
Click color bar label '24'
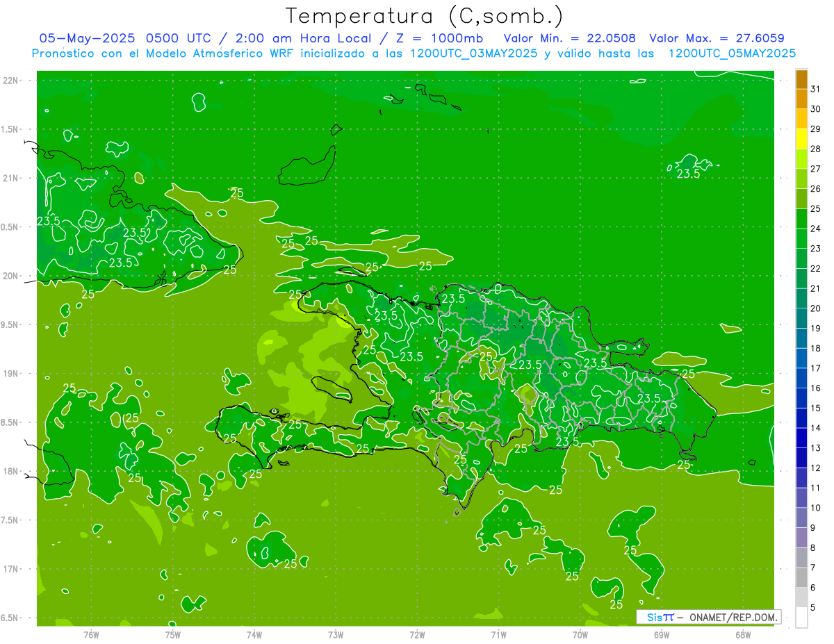click(815, 229)
